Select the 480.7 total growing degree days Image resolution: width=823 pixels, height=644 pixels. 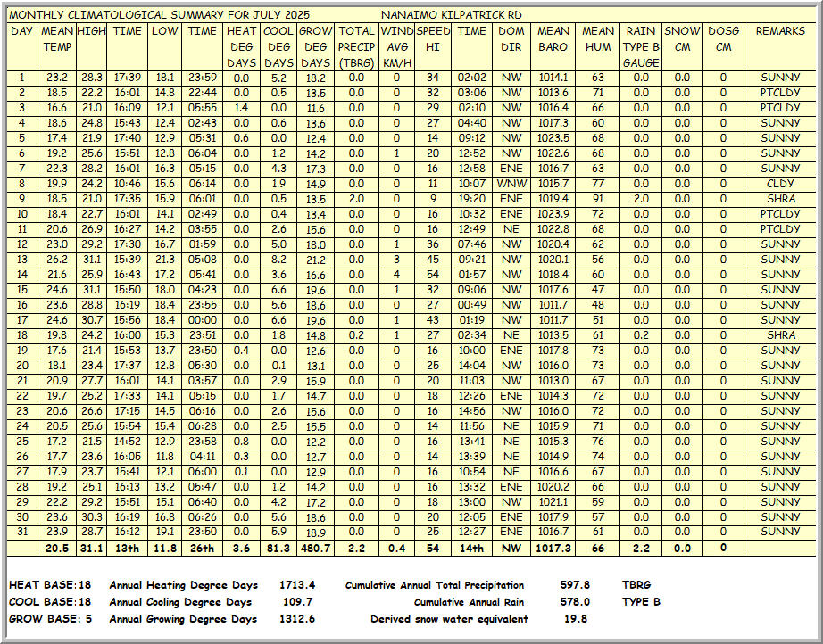pos(315,548)
